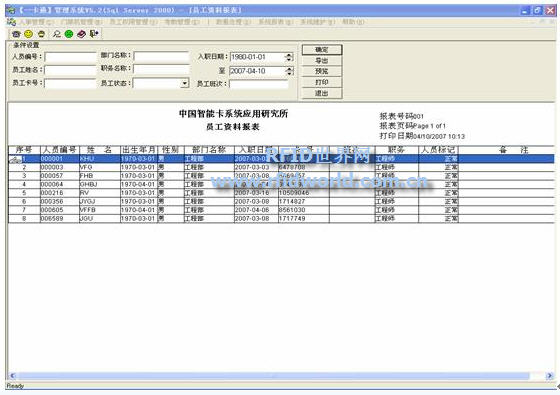
Task: Click the 导出 button
Action: (322, 60)
